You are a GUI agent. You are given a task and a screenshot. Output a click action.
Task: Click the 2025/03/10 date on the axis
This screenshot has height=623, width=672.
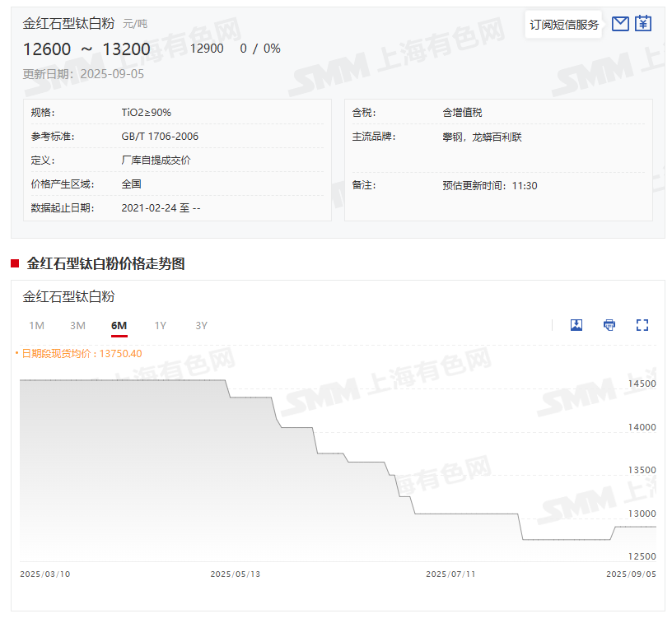[x=45, y=574]
